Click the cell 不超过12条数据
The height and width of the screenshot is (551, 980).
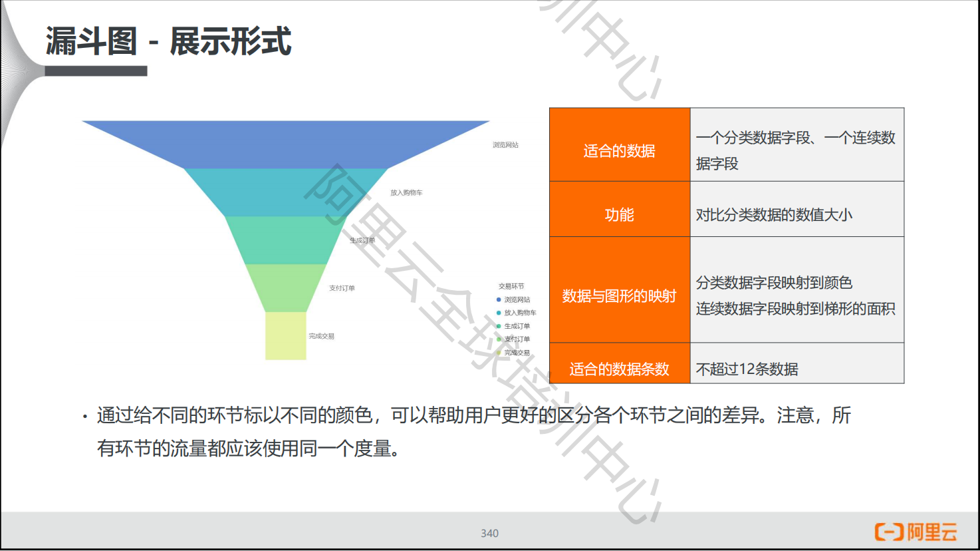point(797,363)
